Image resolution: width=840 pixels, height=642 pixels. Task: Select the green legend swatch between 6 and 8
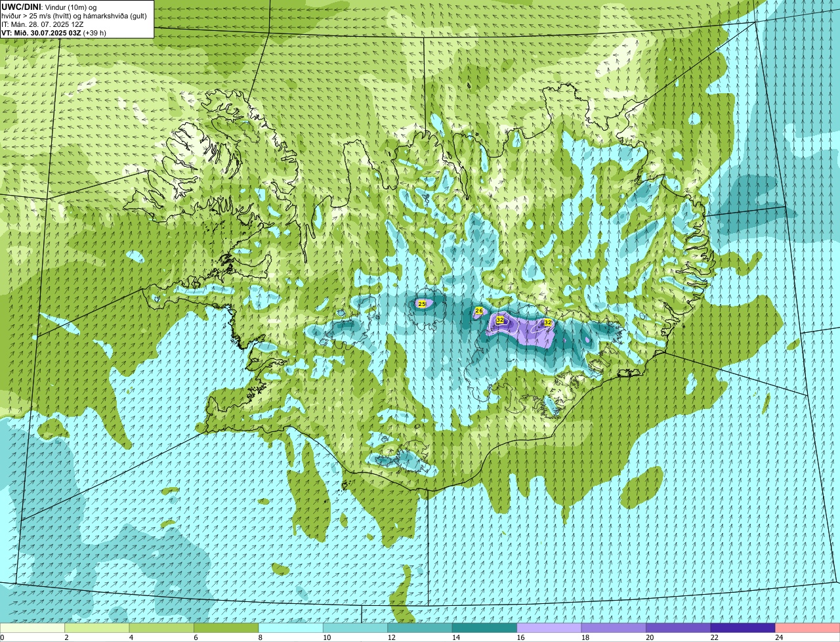pyautogui.click(x=226, y=628)
